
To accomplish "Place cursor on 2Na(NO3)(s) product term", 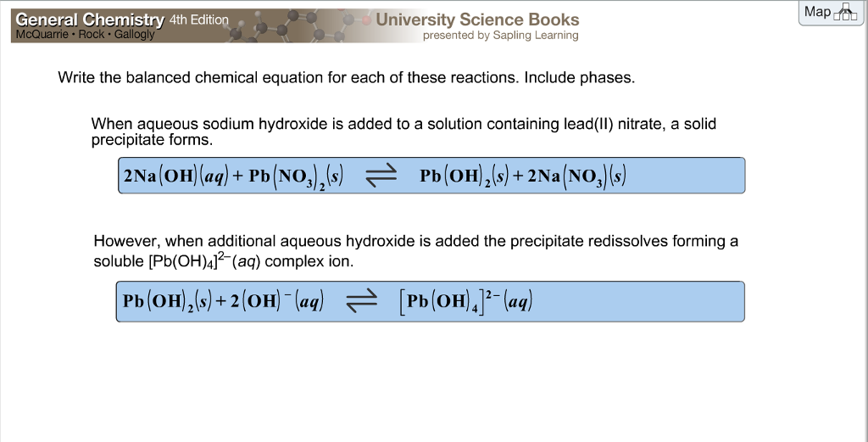I will [x=576, y=176].
